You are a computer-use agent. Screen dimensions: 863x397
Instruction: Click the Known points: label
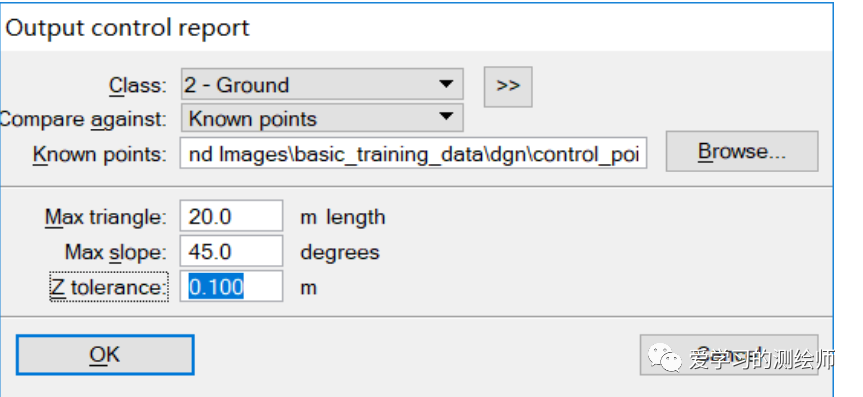tap(100, 155)
